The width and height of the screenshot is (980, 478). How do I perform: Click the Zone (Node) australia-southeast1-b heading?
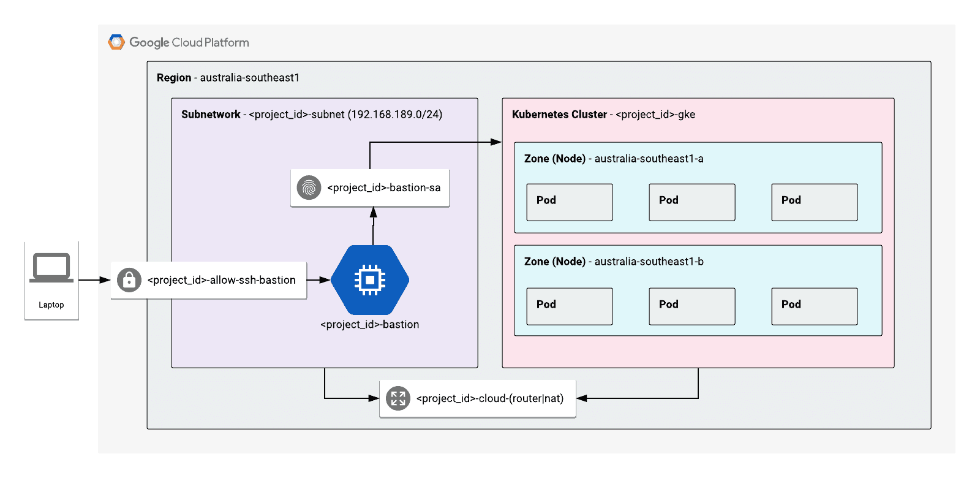(614, 262)
